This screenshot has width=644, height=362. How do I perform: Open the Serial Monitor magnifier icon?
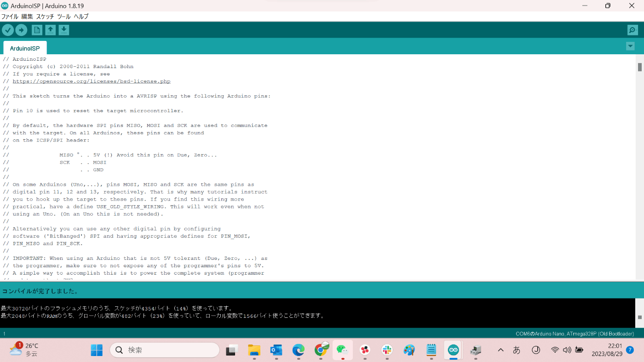632,30
